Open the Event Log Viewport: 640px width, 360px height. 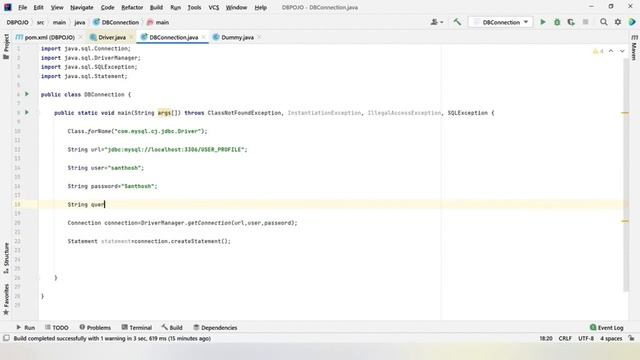pyautogui.click(x=607, y=327)
